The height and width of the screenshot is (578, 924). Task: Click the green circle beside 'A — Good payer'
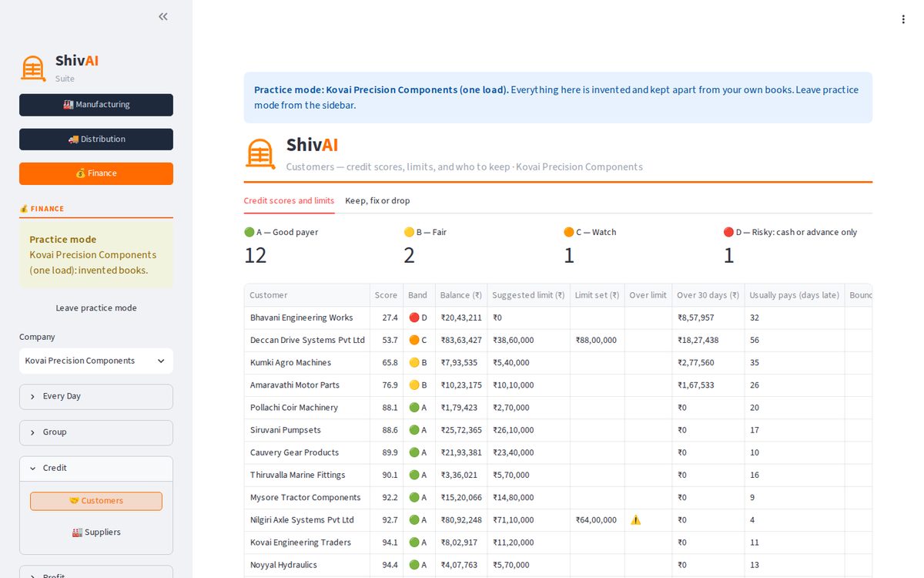tap(249, 232)
